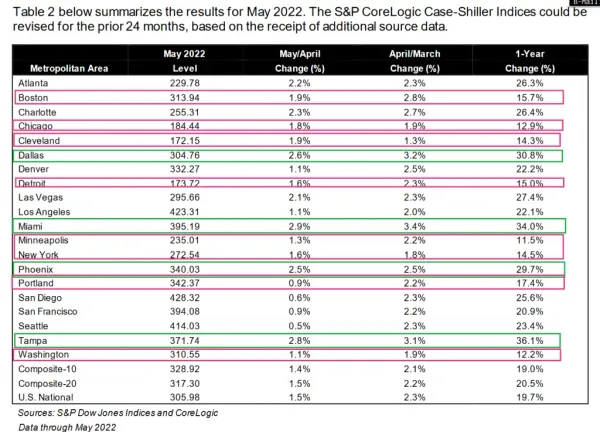Click the Washington row label
This screenshot has height=432, width=600.
[x=44, y=354]
